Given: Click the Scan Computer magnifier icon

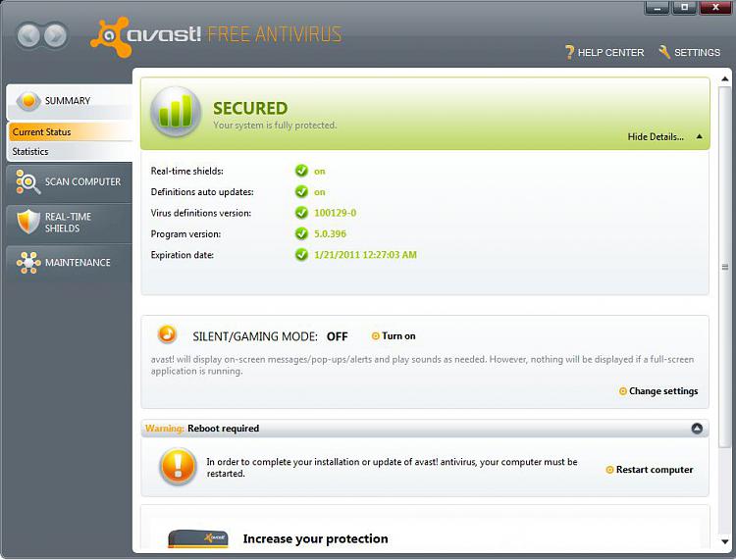Looking at the screenshot, I should 27,182.
